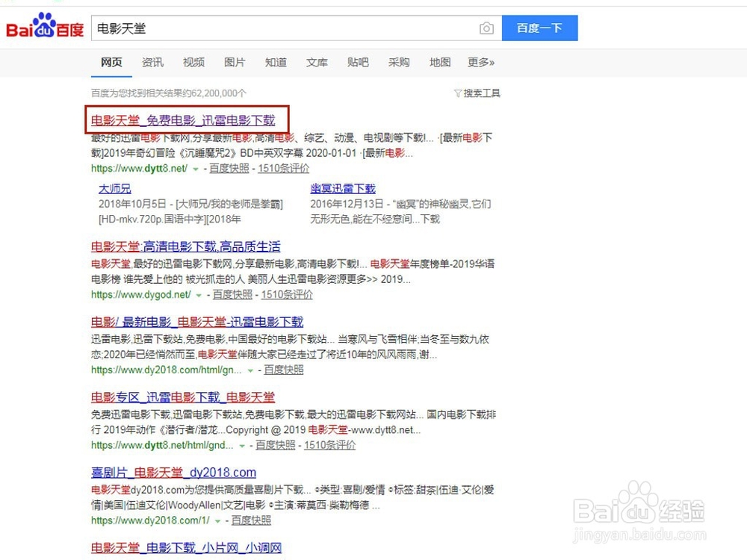The height and width of the screenshot is (560, 747).
Task: Expand dropdown arrow next to dy2018.com/1/ URL
Action: point(217,521)
